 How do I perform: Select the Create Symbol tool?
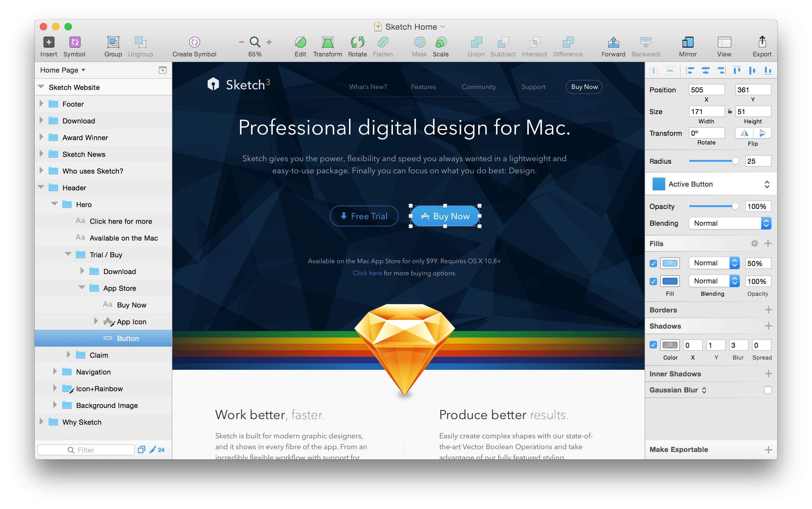coord(195,42)
